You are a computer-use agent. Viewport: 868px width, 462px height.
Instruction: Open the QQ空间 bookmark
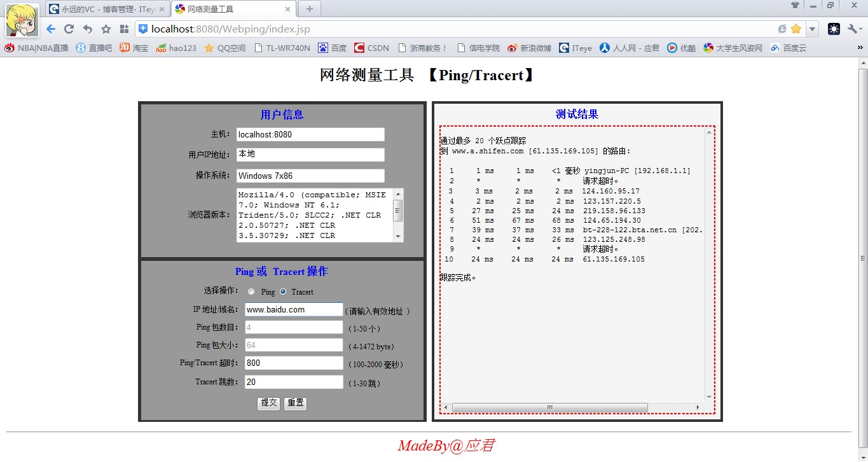click(x=224, y=48)
